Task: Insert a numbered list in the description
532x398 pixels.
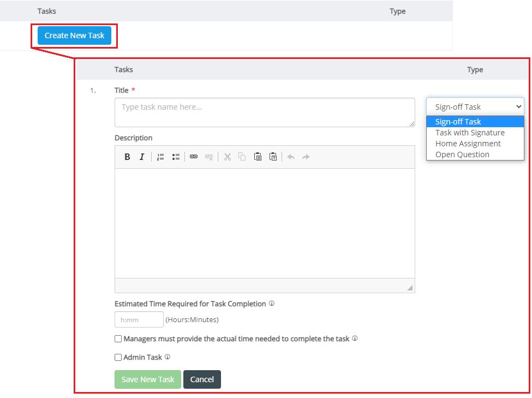Action: (x=160, y=157)
